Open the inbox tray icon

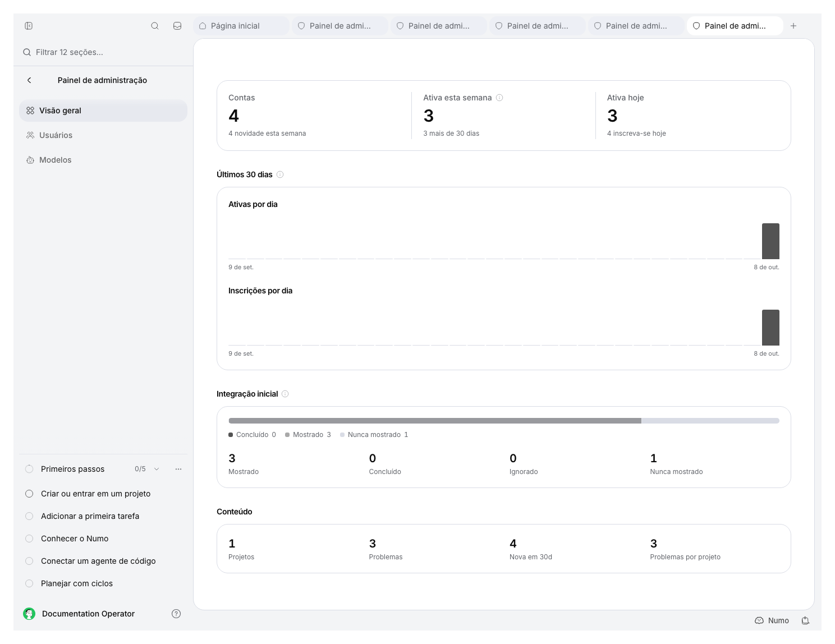(x=177, y=26)
